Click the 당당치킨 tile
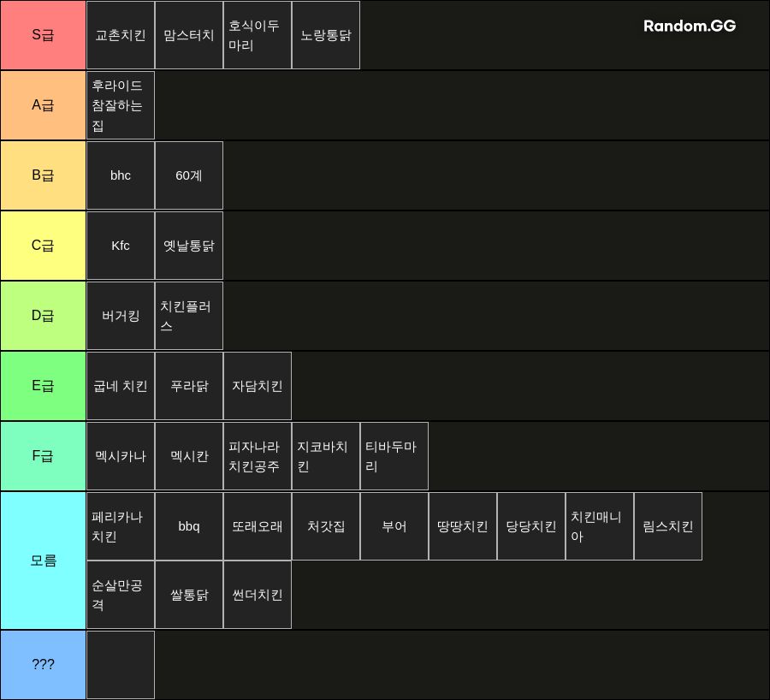 click(531, 526)
